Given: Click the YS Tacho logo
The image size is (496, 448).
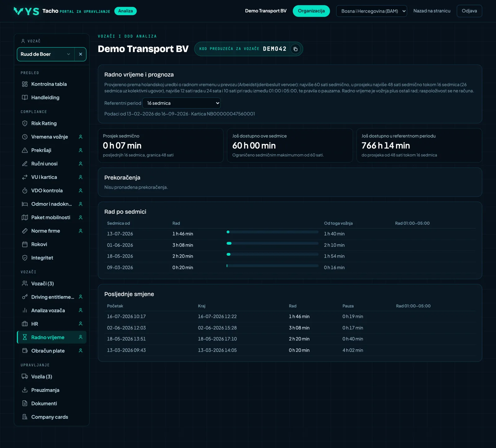Looking at the screenshot, I should click(26, 11).
